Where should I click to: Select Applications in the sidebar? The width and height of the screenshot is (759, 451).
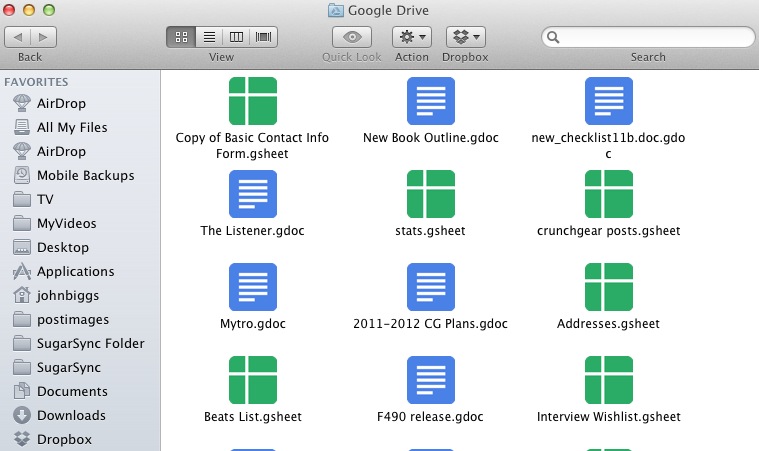[75, 271]
